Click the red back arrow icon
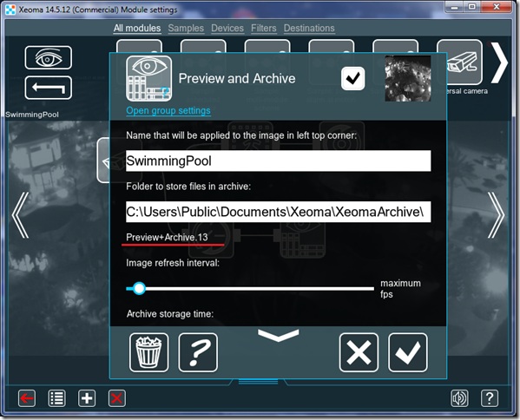Image resolution: width=520 pixels, height=420 pixels. (27, 398)
